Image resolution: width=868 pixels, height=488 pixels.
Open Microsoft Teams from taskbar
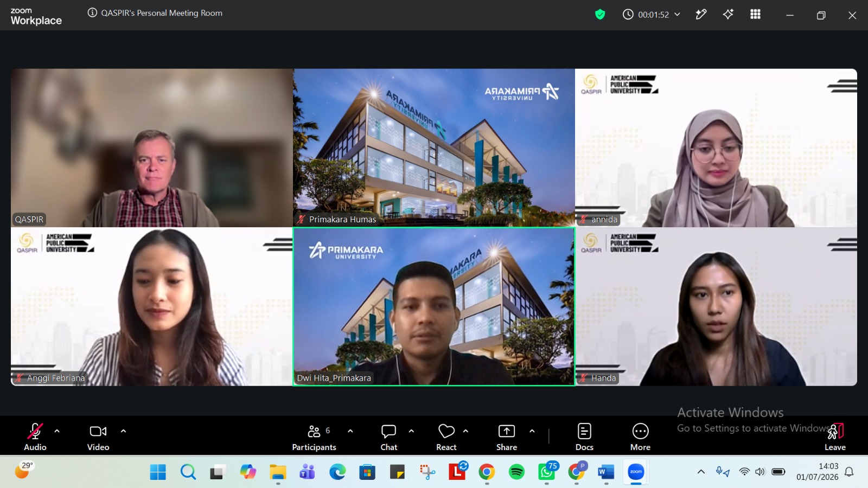(307, 472)
